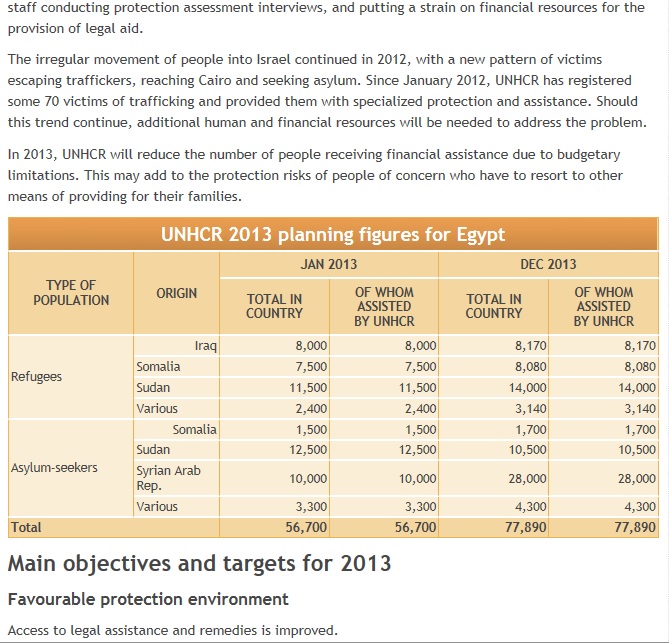This screenshot has width=669, height=644.
Task: Click the 'Refugees' row label
Action: coord(36,377)
